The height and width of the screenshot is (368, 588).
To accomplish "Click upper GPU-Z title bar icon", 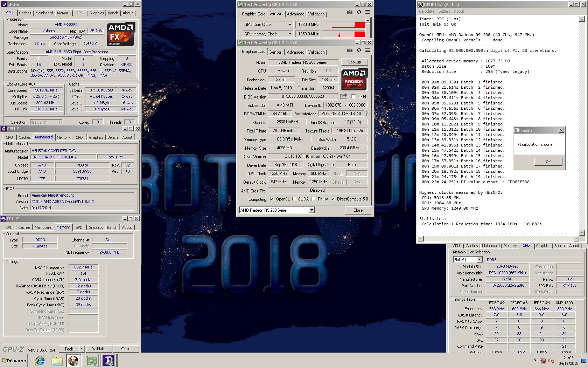I will click(240, 5).
